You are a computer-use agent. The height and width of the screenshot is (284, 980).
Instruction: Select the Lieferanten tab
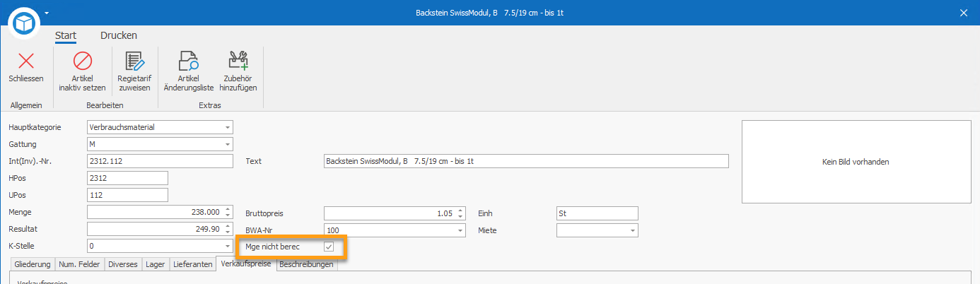tap(192, 264)
